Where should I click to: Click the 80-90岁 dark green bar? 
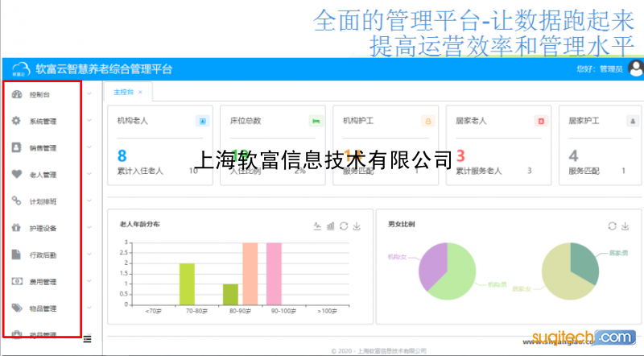pos(230,294)
